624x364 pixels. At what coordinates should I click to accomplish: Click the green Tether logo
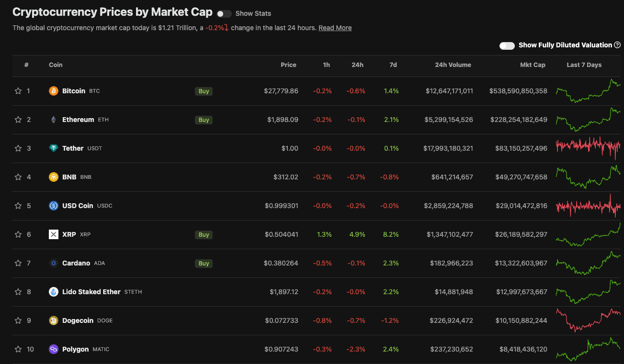(x=54, y=148)
